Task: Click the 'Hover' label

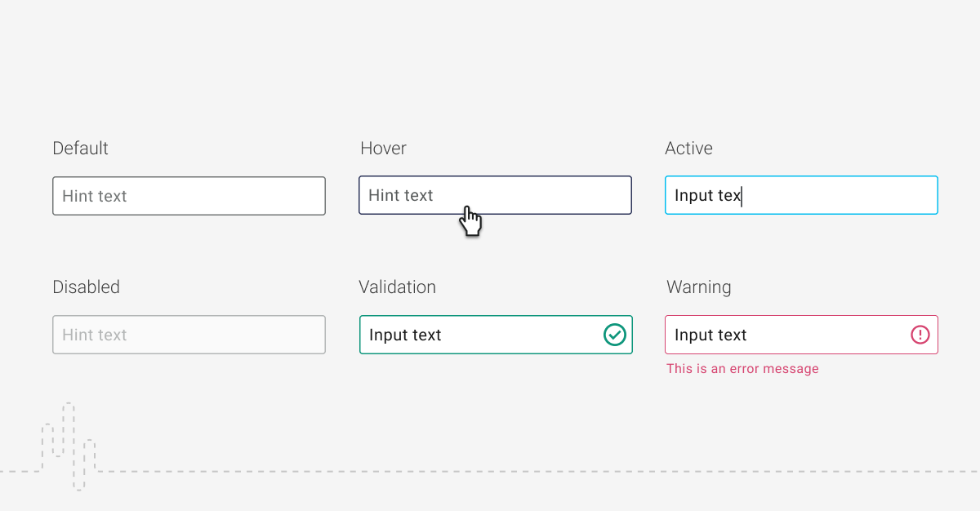Action: (383, 149)
